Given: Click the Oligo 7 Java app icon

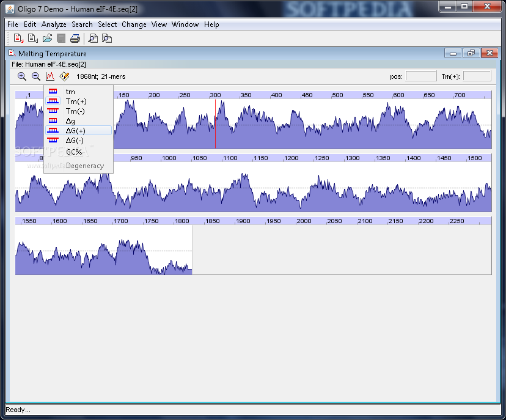Looking at the screenshot, I should point(10,9).
